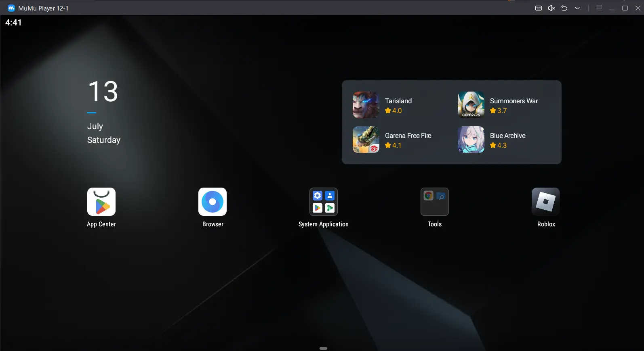Close the MuMu Player window
The height and width of the screenshot is (351, 644).
pos(638,8)
